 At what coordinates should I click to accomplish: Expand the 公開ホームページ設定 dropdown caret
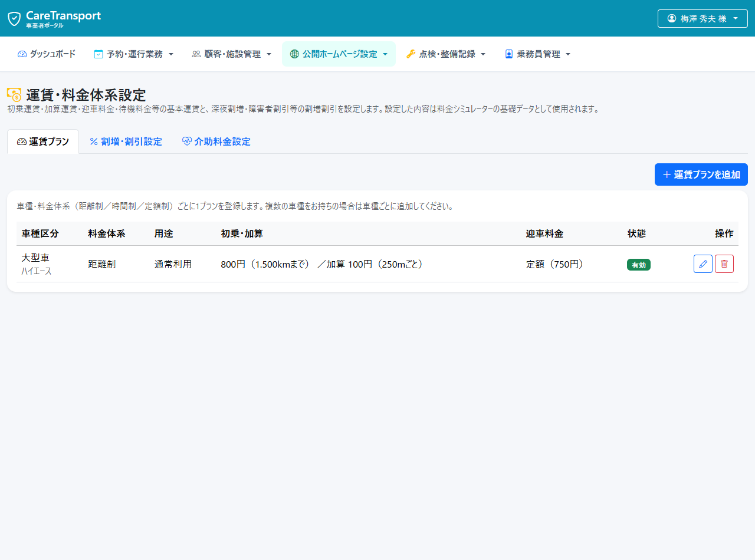click(385, 54)
